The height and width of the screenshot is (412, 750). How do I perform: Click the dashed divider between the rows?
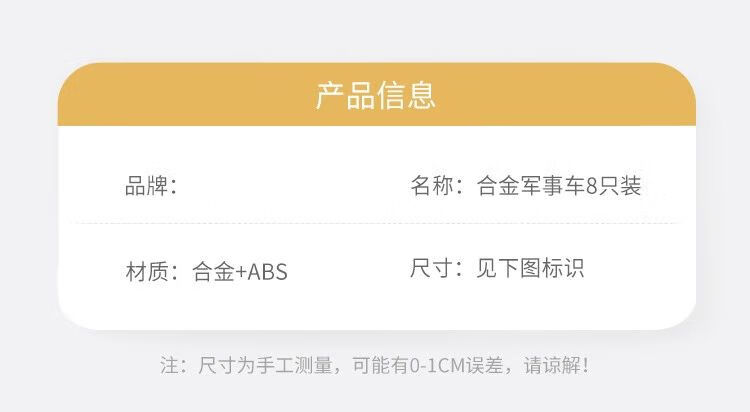375,223
